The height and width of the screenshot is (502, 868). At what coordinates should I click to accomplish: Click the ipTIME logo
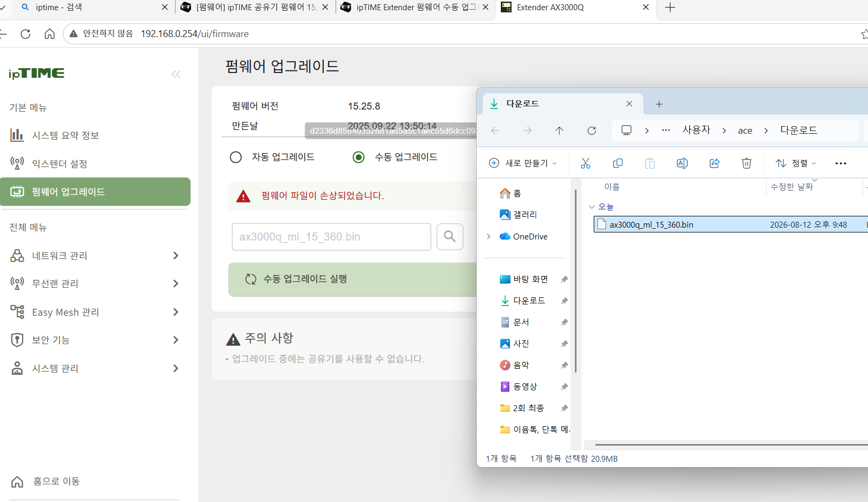[x=37, y=74]
